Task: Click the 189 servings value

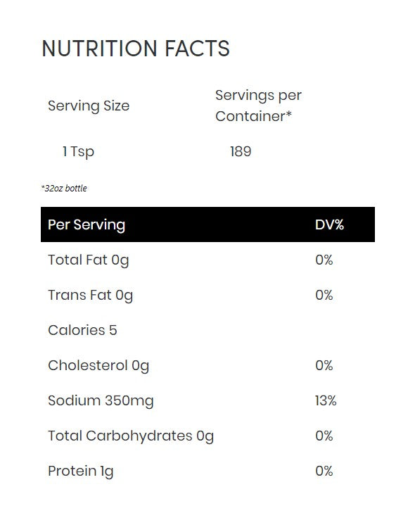Action: pos(241,151)
